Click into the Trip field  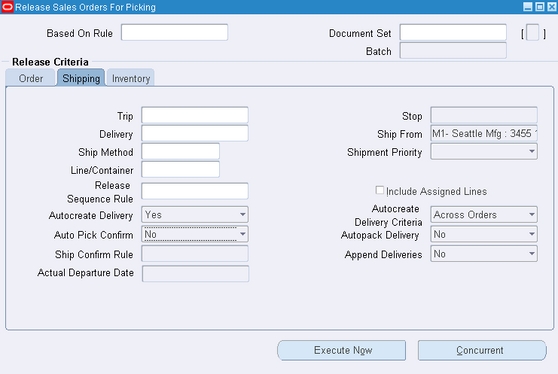[x=195, y=115]
